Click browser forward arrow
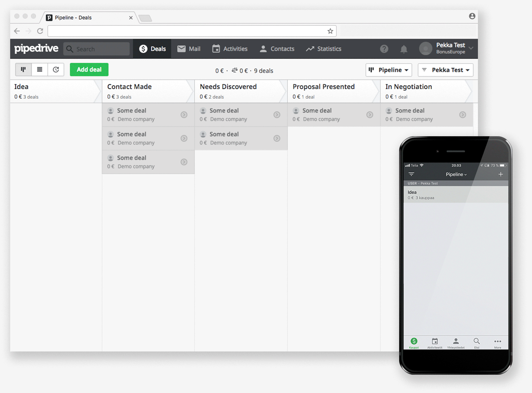The height and width of the screenshot is (393, 532). pyautogui.click(x=28, y=31)
